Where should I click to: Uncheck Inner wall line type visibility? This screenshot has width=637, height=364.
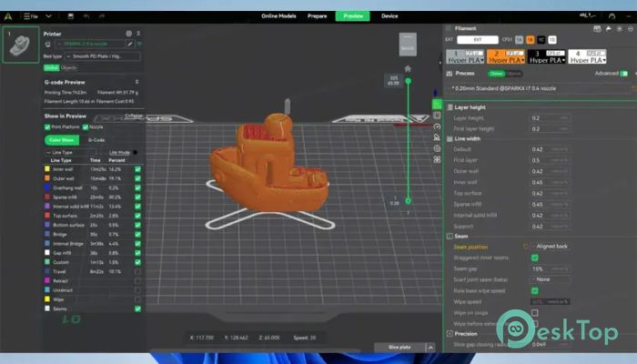point(137,169)
